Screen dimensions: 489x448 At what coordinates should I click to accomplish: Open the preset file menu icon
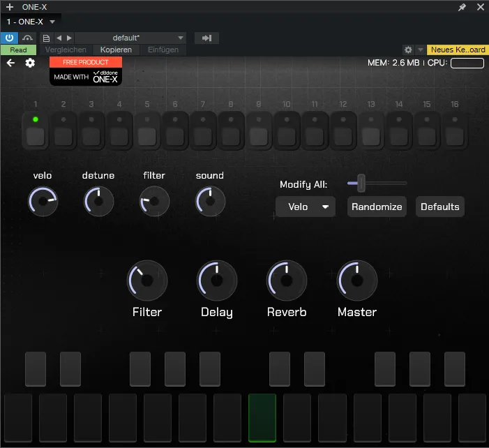(46, 38)
